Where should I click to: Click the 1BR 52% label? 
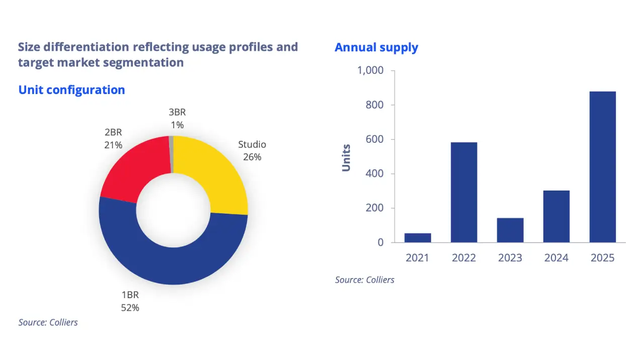pos(130,301)
